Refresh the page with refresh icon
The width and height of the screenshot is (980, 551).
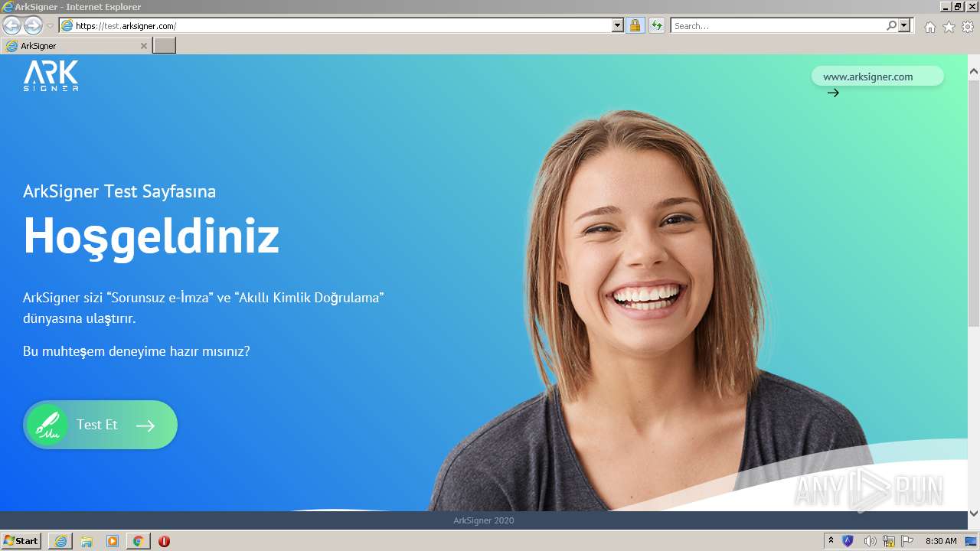pyautogui.click(x=656, y=25)
